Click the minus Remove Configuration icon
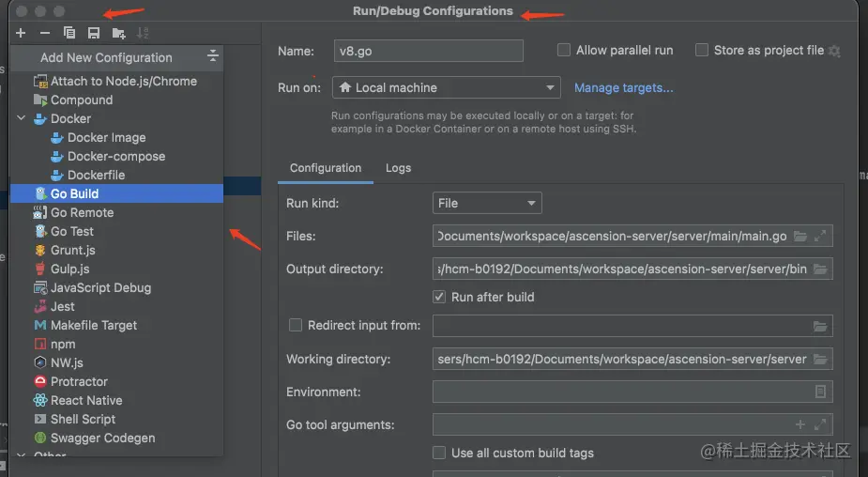The height and width of the screenshot is (477, 868). pos(45,33)
